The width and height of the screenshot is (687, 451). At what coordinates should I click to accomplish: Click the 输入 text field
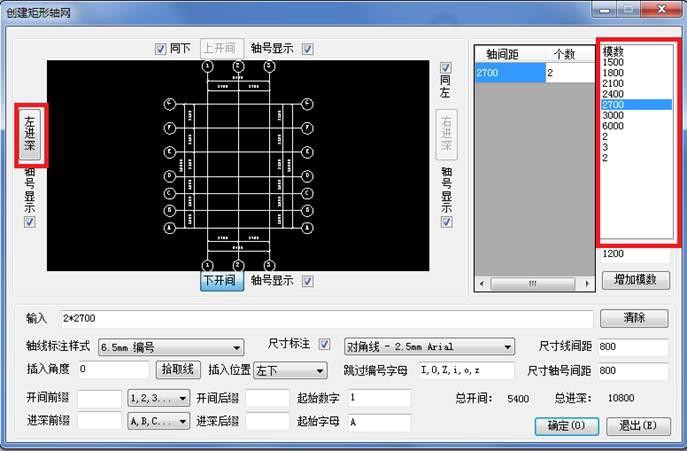(x=325, y=318)
